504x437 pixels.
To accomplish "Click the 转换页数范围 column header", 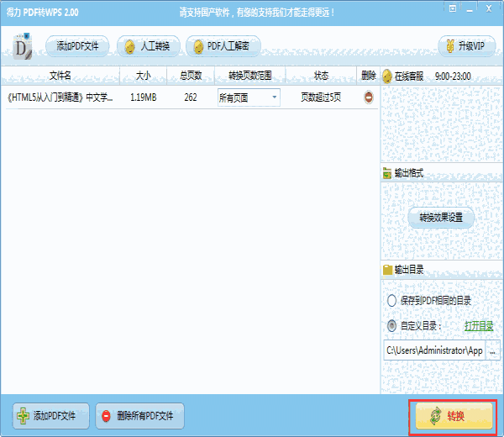I will click(249, 76).
